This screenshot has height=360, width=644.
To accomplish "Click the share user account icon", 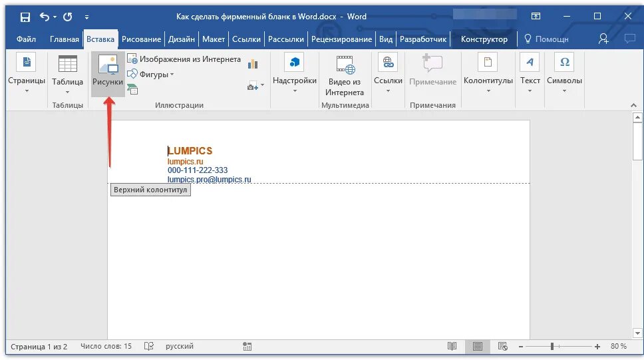I will click(x=603, y=39).
